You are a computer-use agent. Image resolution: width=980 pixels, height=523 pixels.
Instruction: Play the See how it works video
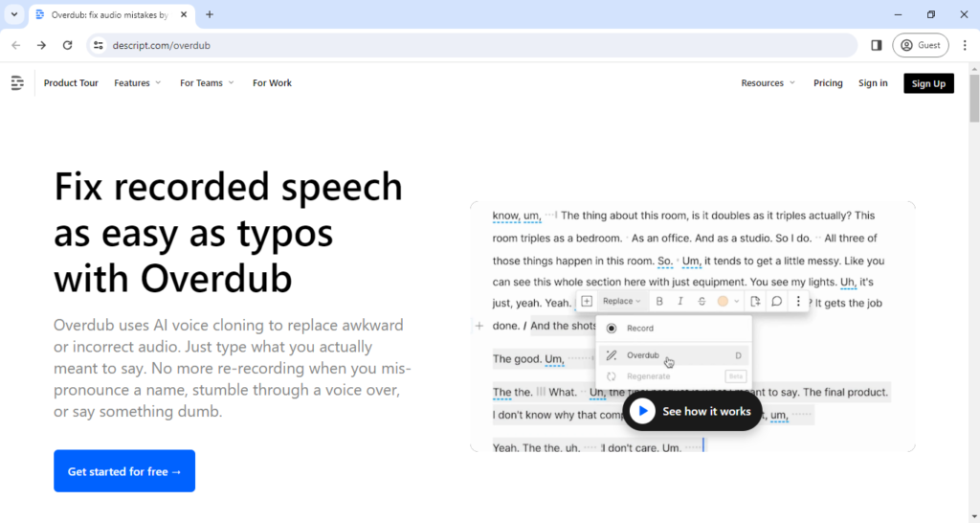click(x=692, y=411)
